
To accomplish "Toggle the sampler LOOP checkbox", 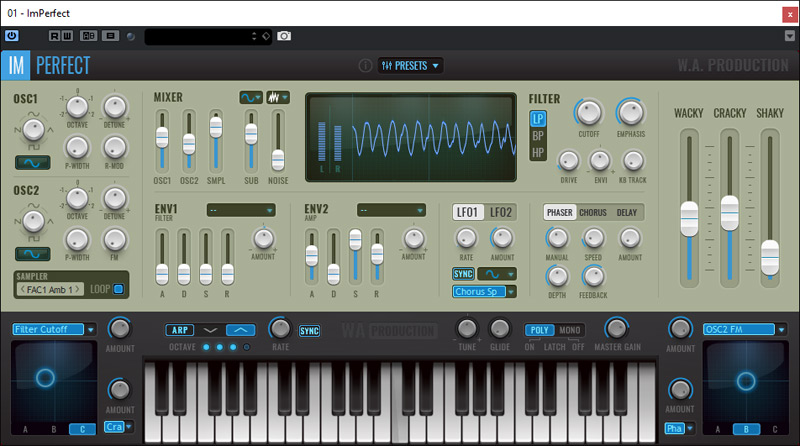I will pyautogui.click(x=120, y=290).
